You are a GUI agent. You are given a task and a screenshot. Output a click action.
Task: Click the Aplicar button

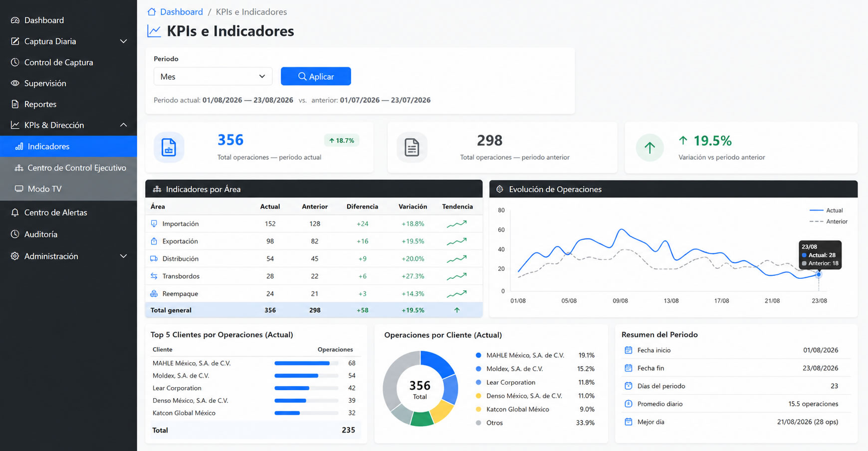(316, 76)
